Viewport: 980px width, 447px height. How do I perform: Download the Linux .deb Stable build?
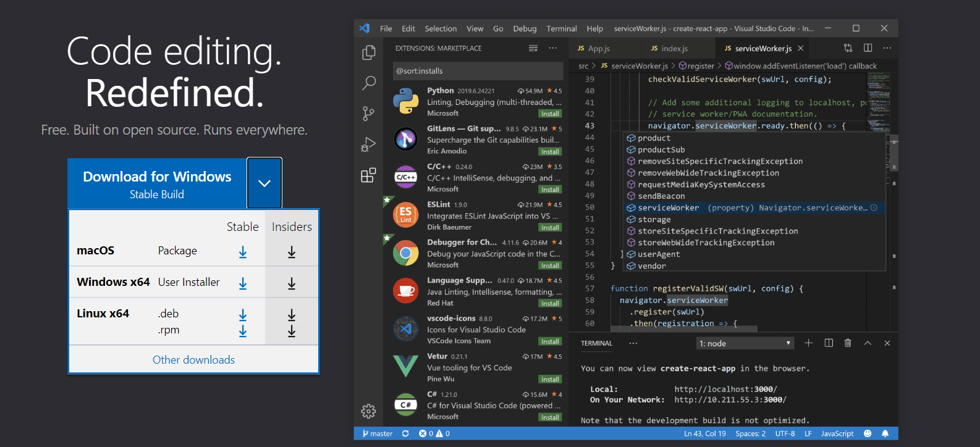tap(243, 315)
